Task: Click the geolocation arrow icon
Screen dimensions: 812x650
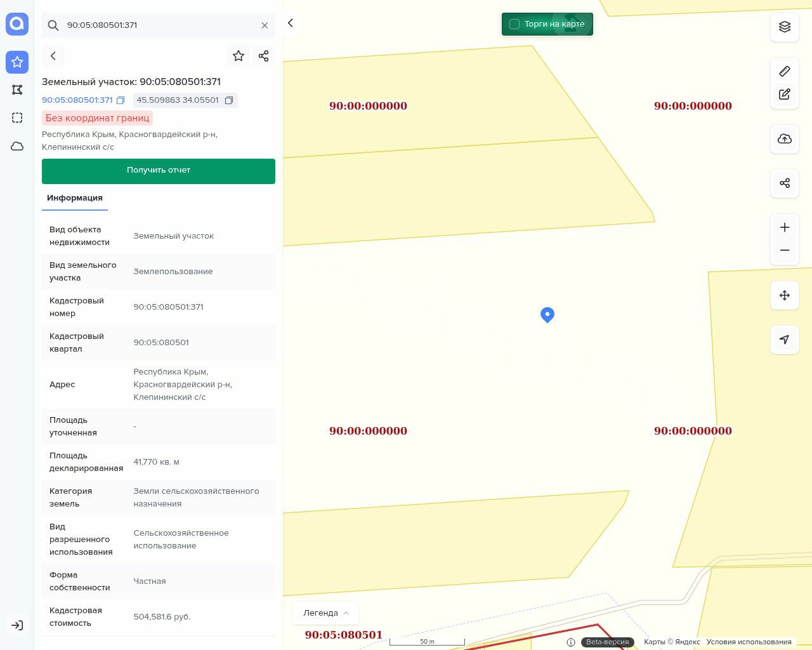Action: tap(784, 340)
